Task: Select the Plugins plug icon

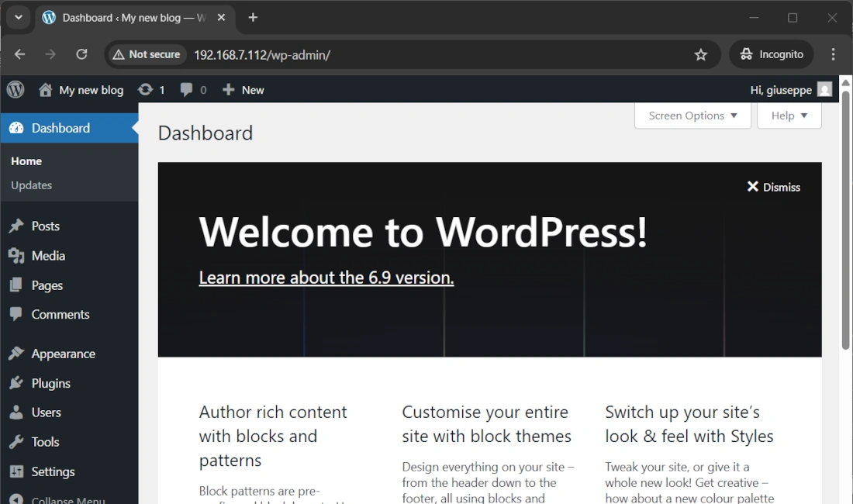Action: point(17,382)
